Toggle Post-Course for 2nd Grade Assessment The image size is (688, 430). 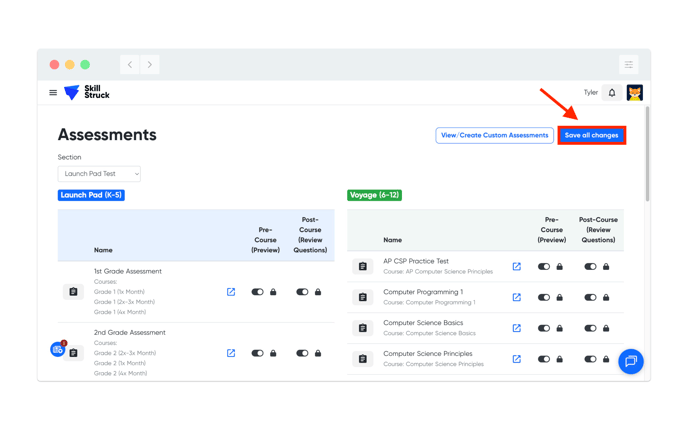click(x=302, y=353)
